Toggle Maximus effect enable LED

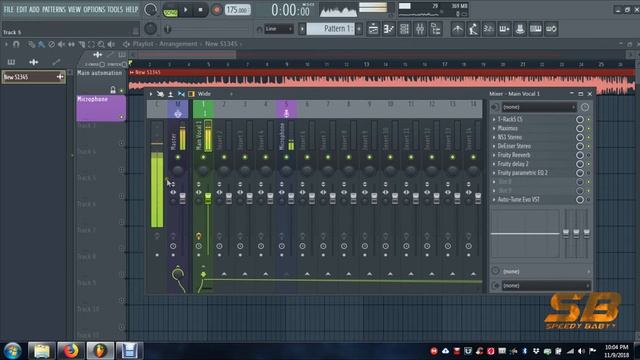point(589,129)
